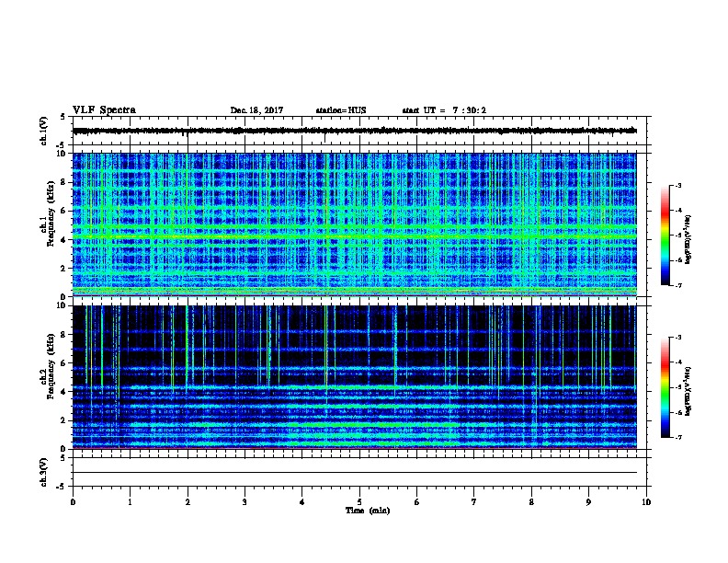Click the ch.2 spectrogram panel
Screen dimensions: 728x563
tap(355, 377)
